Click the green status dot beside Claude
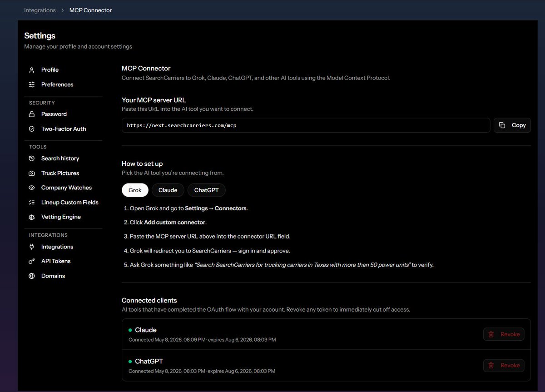The image size is (545, 392). pyautogui.click(x=130, y=330)
